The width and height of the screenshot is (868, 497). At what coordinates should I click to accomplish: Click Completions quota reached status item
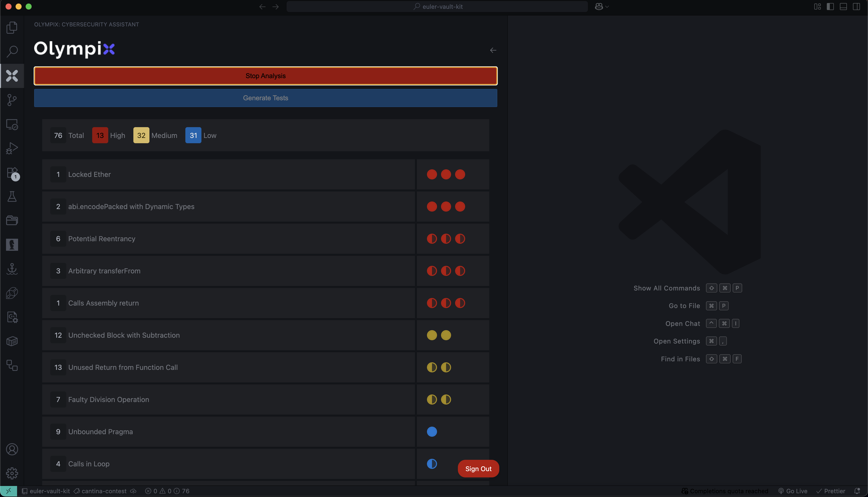click(x=725, y=491)
